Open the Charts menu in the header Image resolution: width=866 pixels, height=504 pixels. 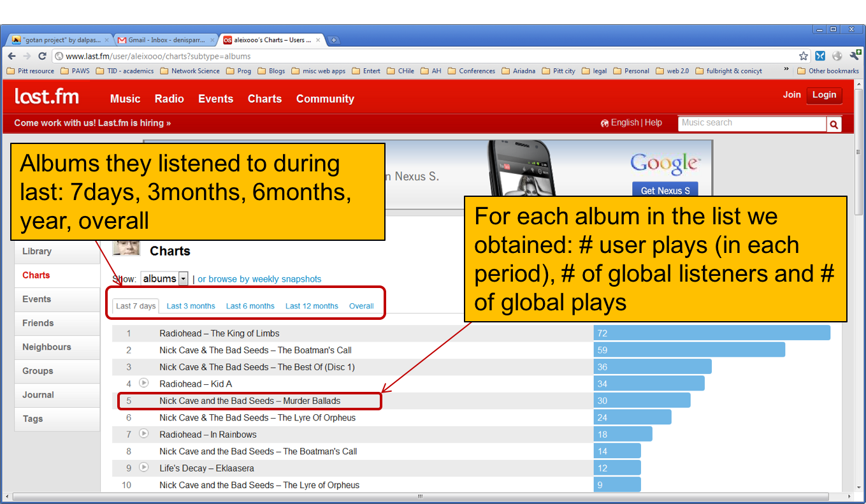coord(264,99)
